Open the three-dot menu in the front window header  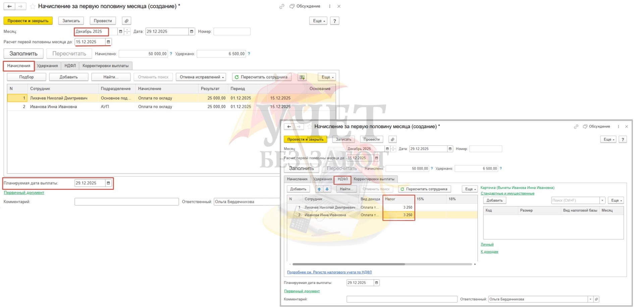click(x=618, y=127)
